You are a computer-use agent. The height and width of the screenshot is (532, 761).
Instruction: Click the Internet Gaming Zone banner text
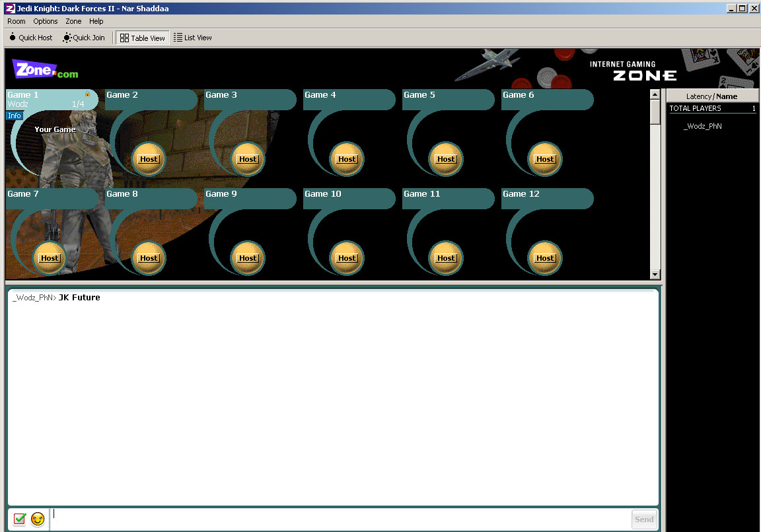click(x=634, y=71)
